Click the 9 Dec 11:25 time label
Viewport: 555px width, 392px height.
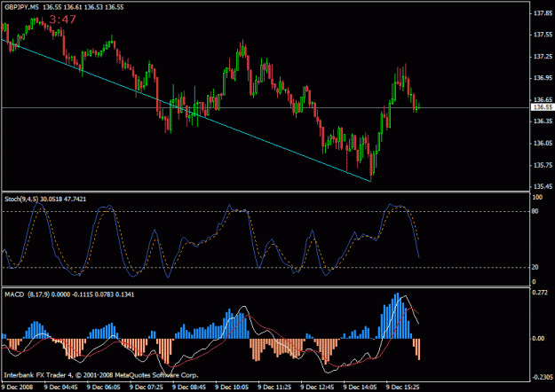274,387
